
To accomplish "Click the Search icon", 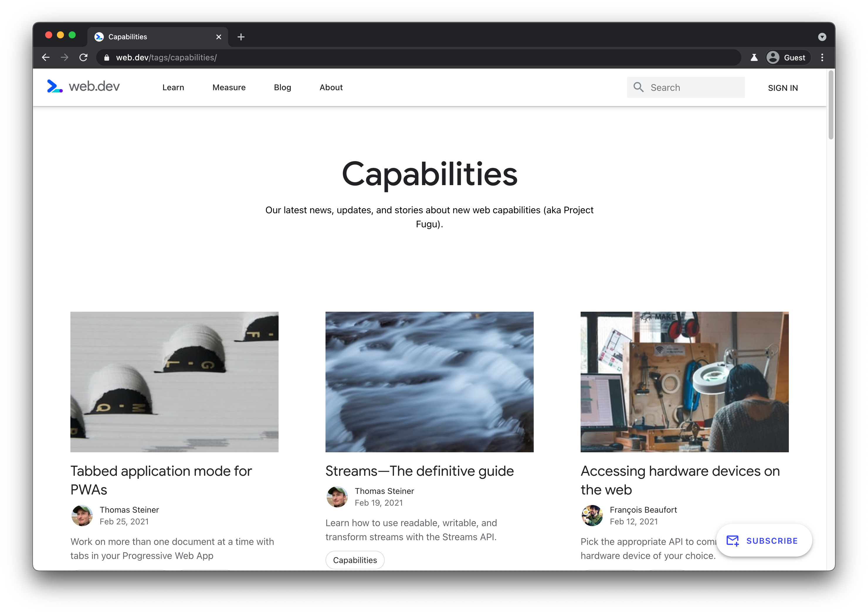I will (x=638, y=87).
